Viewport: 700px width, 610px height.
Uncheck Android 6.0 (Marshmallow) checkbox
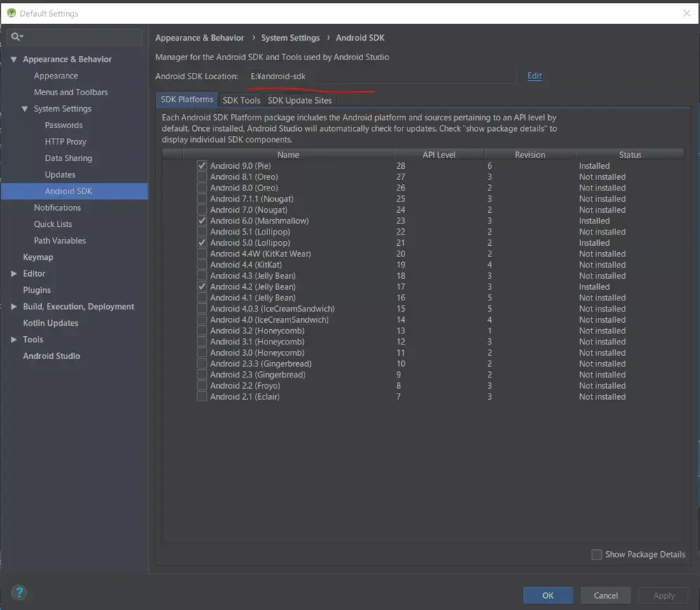[x=202, y=221]
